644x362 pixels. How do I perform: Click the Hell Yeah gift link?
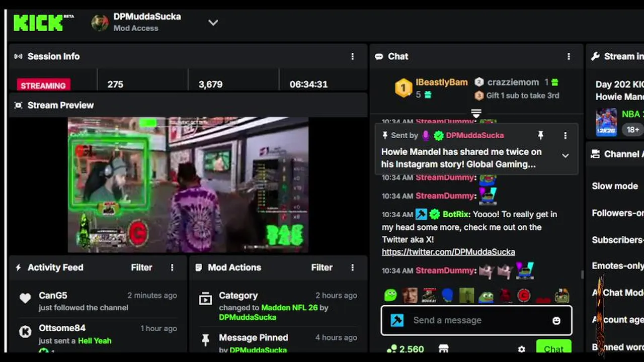[95, 340]
